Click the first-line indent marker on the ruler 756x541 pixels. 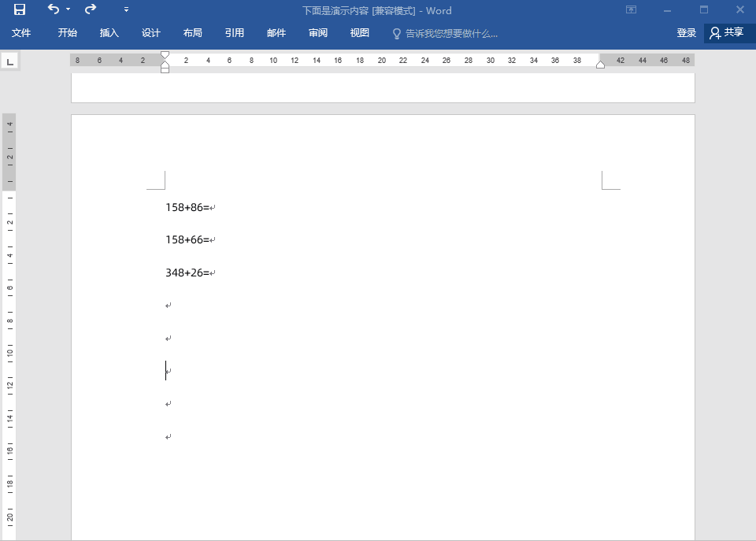[x=165, y=55]
